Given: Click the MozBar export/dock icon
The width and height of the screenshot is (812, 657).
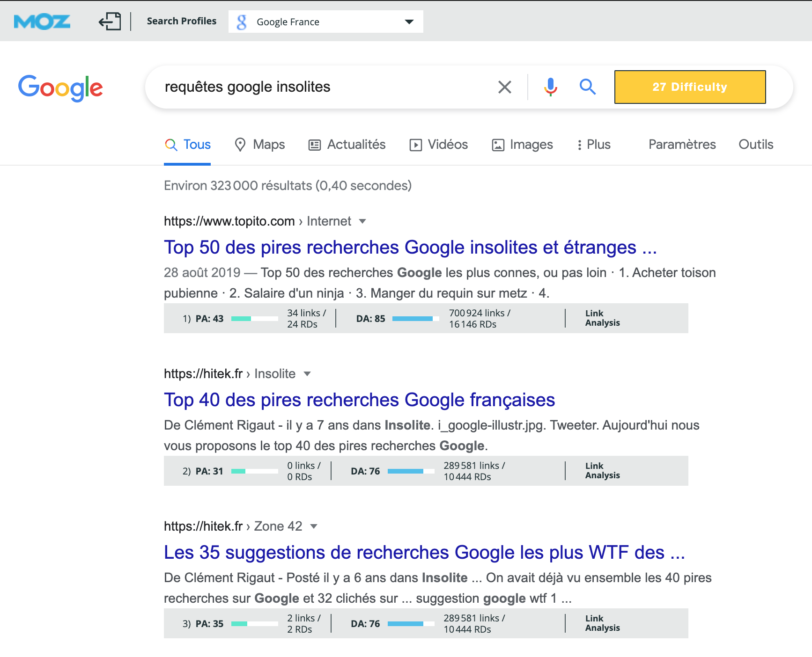Looking at the screenshot, I should (110, 22).
